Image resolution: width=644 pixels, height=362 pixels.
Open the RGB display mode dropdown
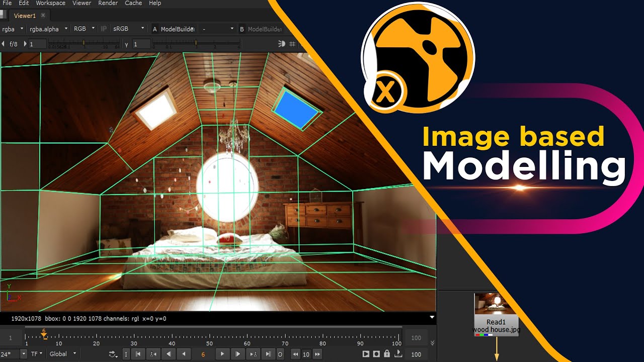84,29
